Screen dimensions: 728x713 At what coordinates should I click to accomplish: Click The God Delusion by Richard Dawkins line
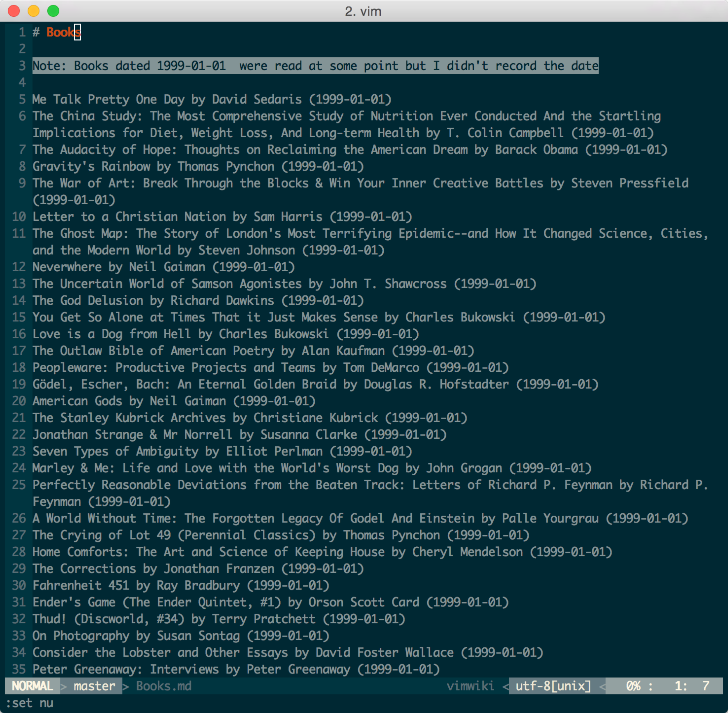198,300
